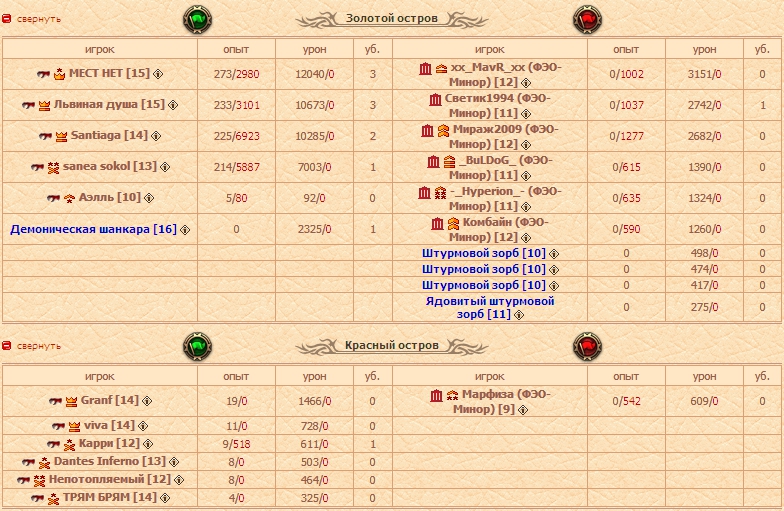Select experience value 0/1002
The height and width of the screenshot is (511, 784).
[x=626, y=74]
